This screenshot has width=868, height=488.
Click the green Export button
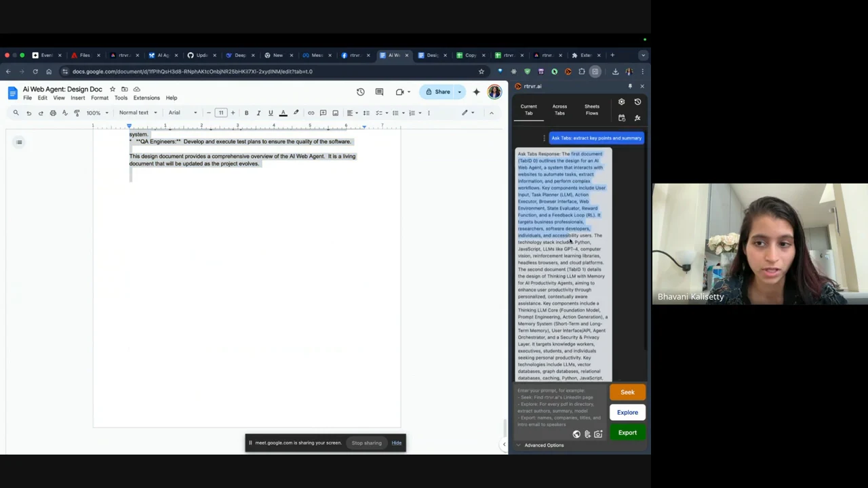click(627, 433)
